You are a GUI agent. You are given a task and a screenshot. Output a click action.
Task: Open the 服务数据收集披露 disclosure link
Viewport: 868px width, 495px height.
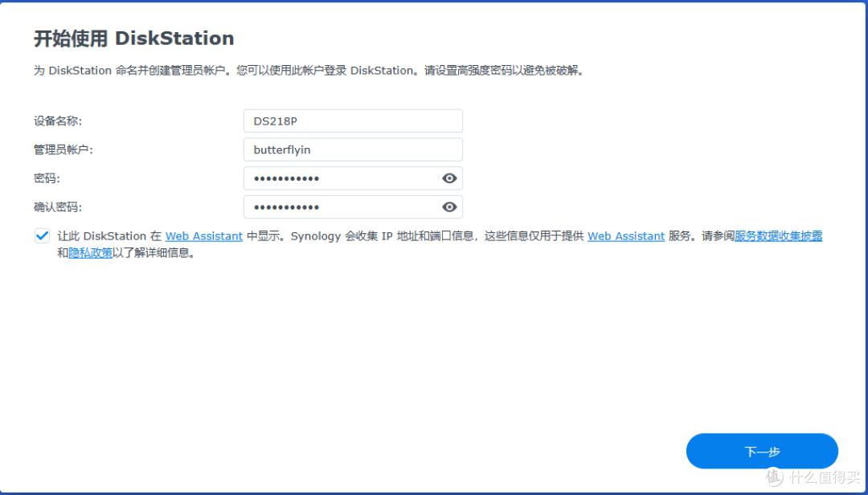780,235
